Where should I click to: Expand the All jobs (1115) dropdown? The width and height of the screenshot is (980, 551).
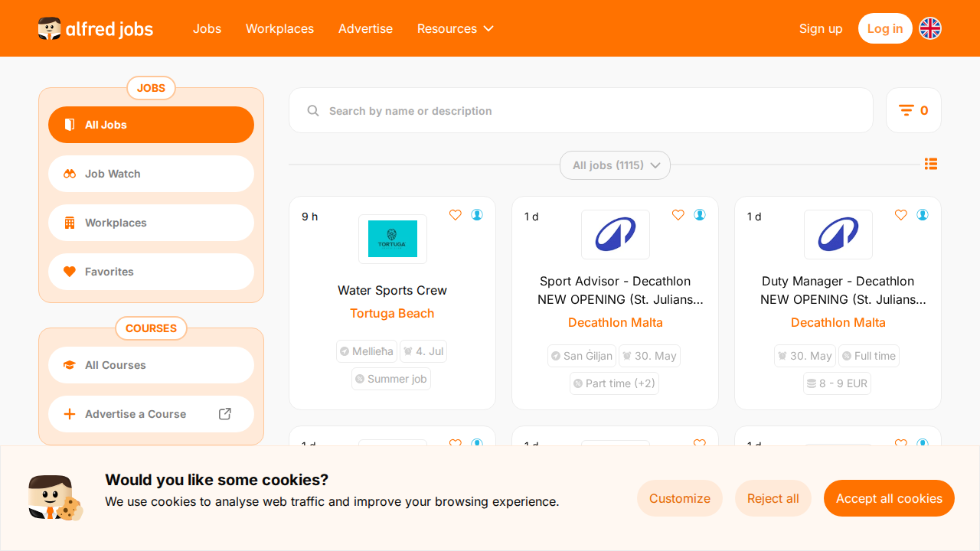click(615, 165)
